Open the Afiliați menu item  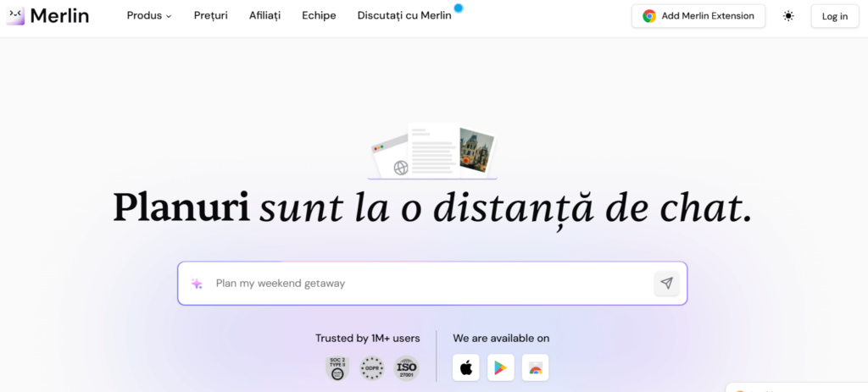click(264, 15)
